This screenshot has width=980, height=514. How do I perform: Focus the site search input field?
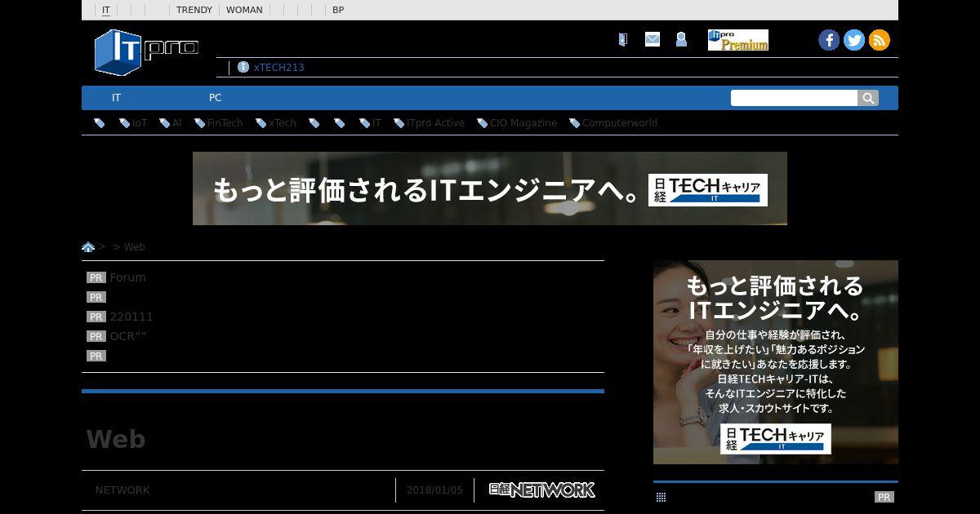794,98
